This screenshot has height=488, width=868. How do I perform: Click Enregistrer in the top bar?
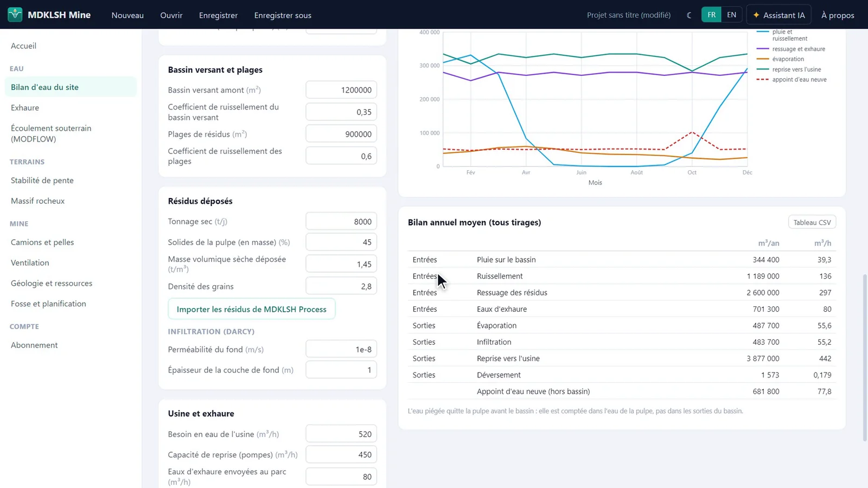(218, 15)
